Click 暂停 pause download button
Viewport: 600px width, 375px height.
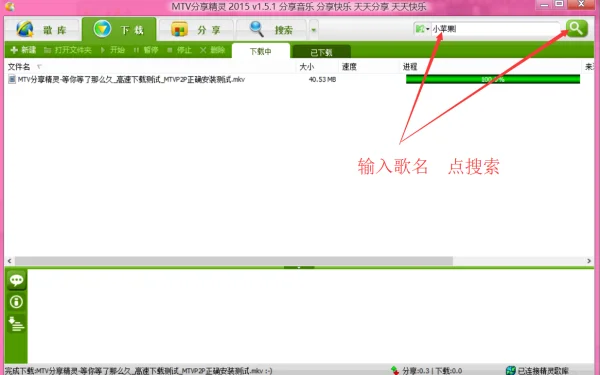[146, 50]
